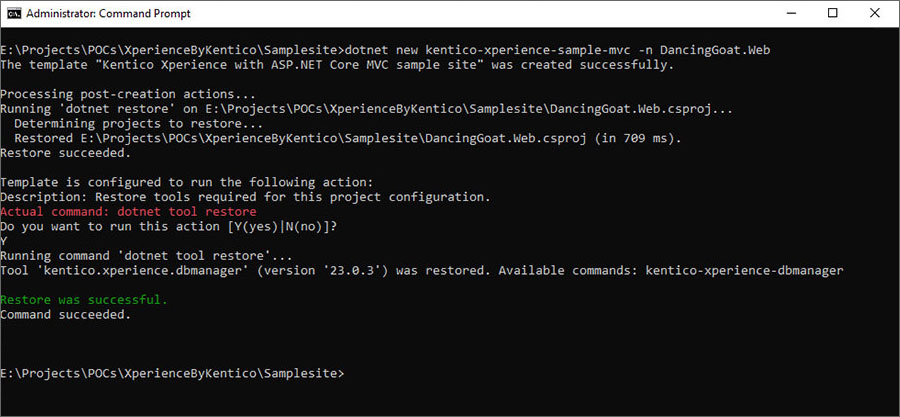The width and height of the screenshot is (900, 417).
Task: Close the Administrator Command Prompt window
Action: [x=874, y=13]
